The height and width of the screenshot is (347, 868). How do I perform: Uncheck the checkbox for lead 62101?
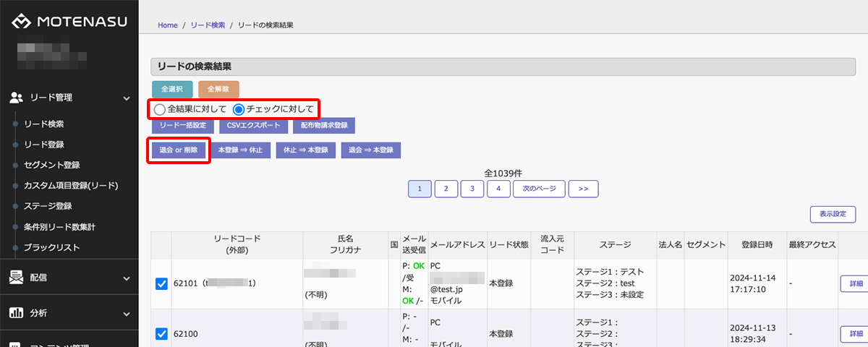162,284
